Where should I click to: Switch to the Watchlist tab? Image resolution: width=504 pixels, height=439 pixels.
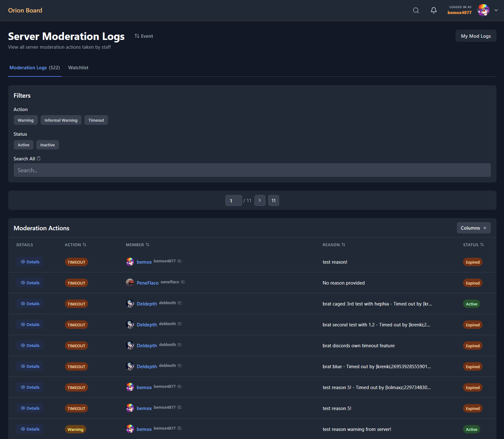coord(78,67)
